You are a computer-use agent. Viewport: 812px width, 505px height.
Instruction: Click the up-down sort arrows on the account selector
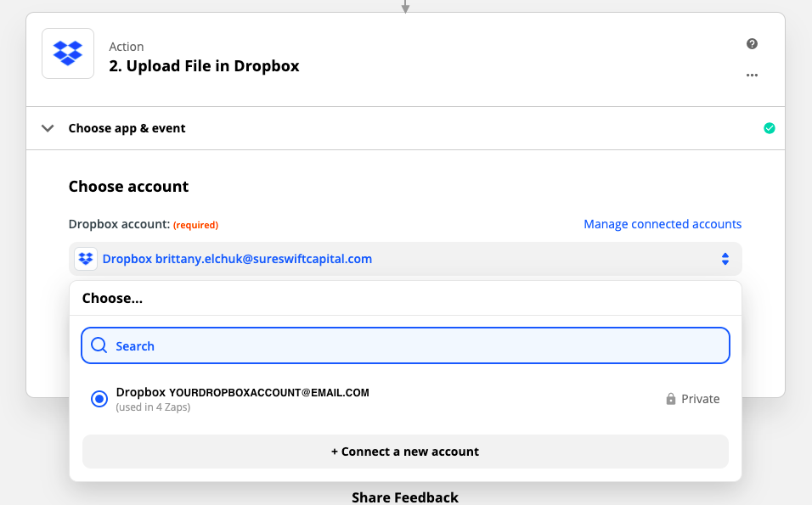pyautogui.click(x=725, y=258)
